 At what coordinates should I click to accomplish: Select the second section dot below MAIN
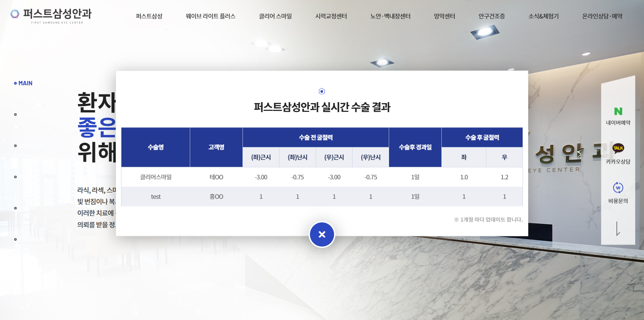pos(15,115)
